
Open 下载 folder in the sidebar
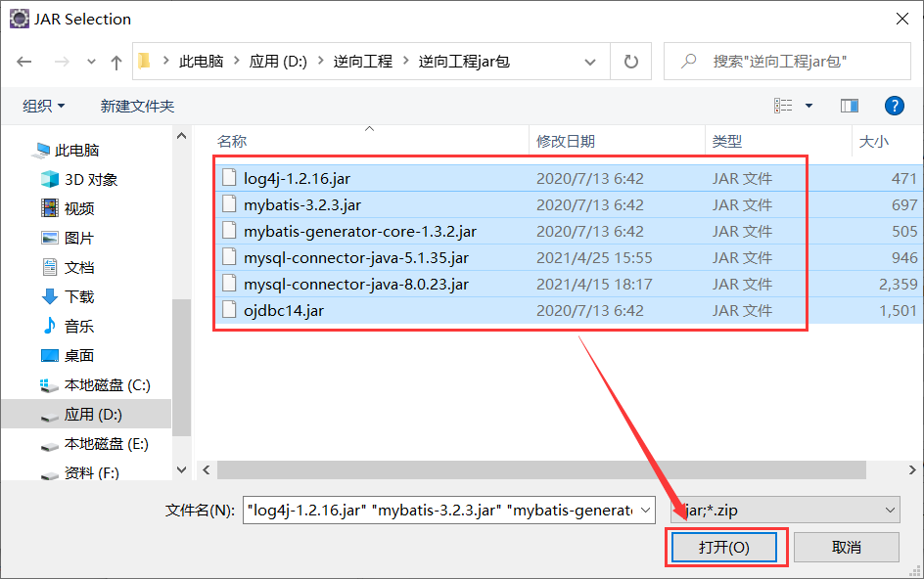[79, 297]
